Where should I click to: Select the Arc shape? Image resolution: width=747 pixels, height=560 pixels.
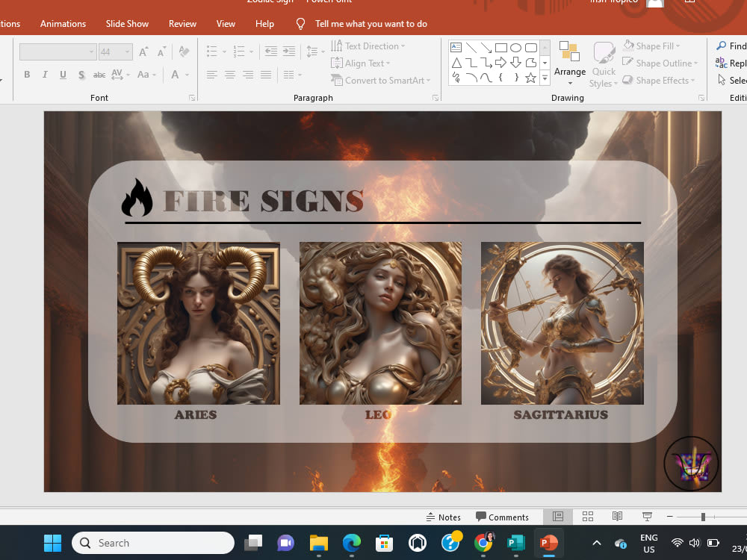pos(471,78)
